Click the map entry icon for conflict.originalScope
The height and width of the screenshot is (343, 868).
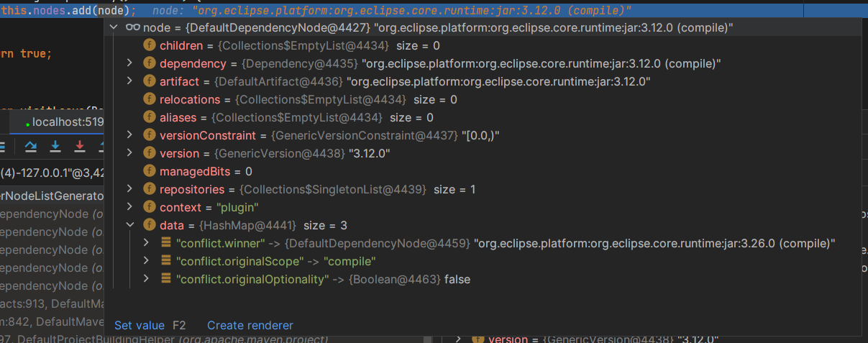pos(166,261)
